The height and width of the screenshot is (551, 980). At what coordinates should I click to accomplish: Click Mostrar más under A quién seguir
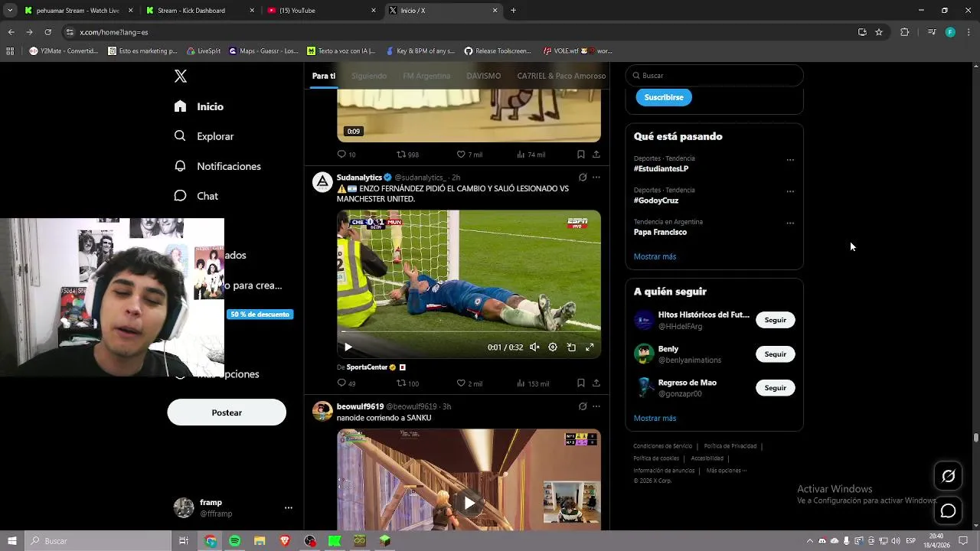pos(655,419)
